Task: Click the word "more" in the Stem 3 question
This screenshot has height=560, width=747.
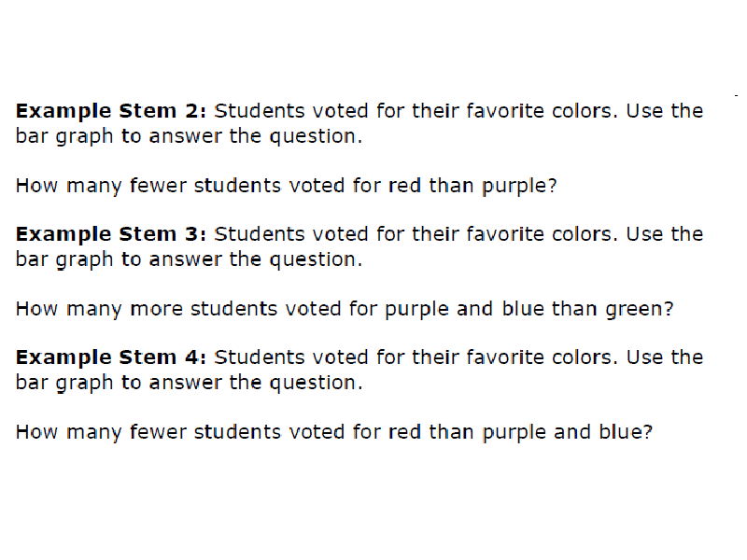Action: point(156,309)
